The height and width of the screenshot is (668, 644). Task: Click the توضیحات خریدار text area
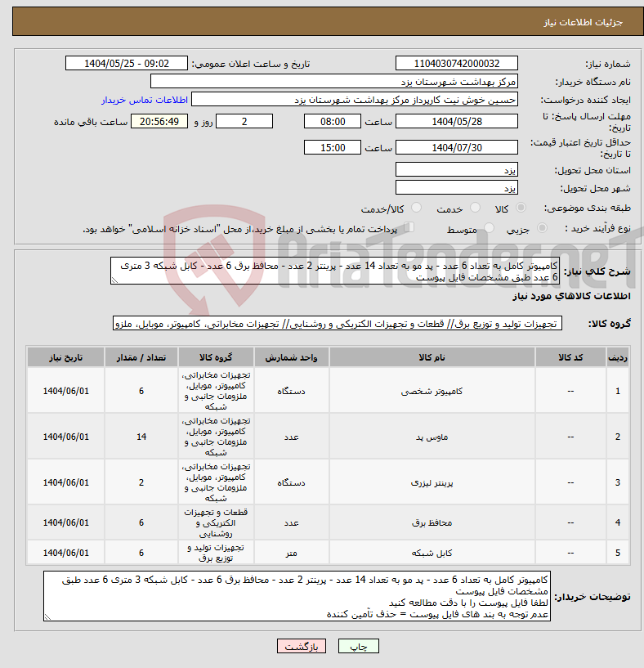pos(297,596)
